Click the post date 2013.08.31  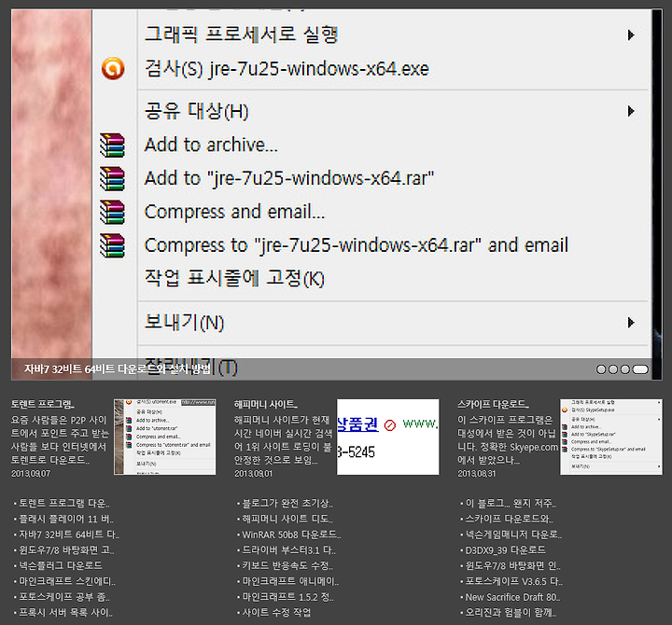[x=477, y=474]
